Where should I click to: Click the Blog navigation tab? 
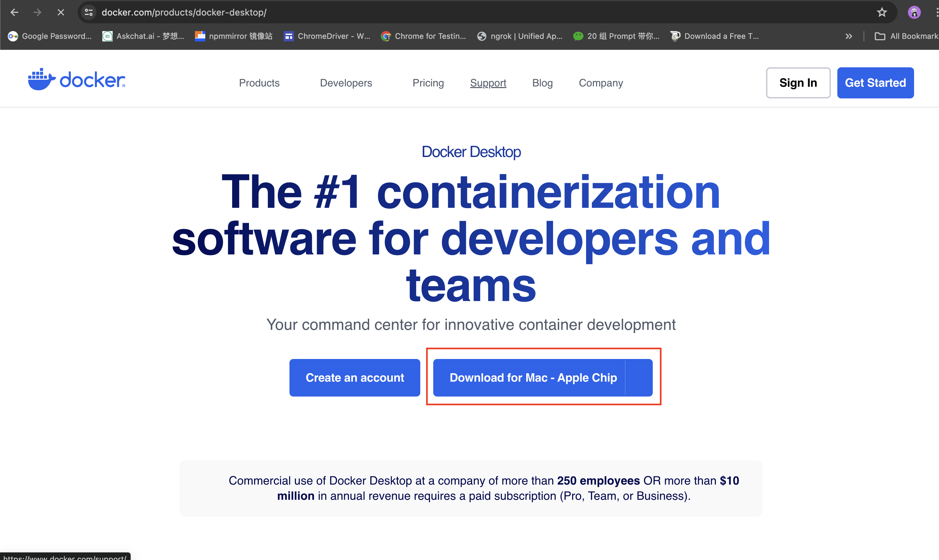tap(542, 83)
